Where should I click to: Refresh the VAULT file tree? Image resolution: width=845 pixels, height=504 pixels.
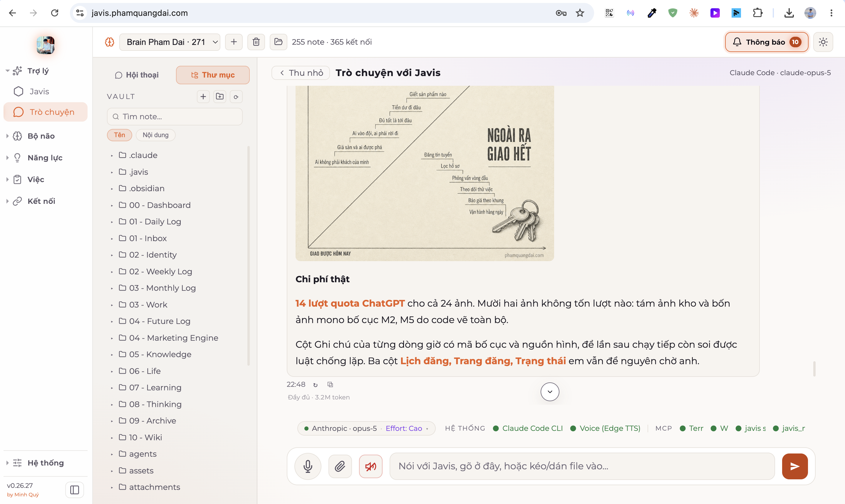coord(236,96)
